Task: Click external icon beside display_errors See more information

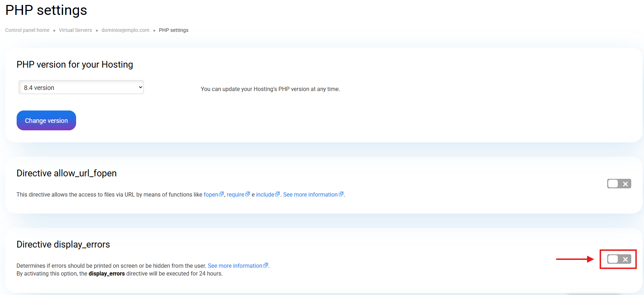Action: (x=266, y=265)
